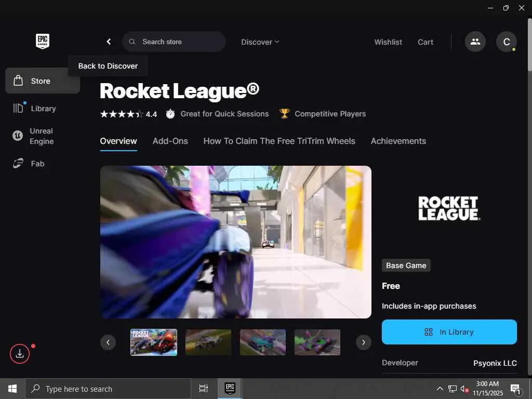The width and height of the screenshot is (532, 399).
Task: Click the star rating 4.4
Action: [x=128, y=114]
